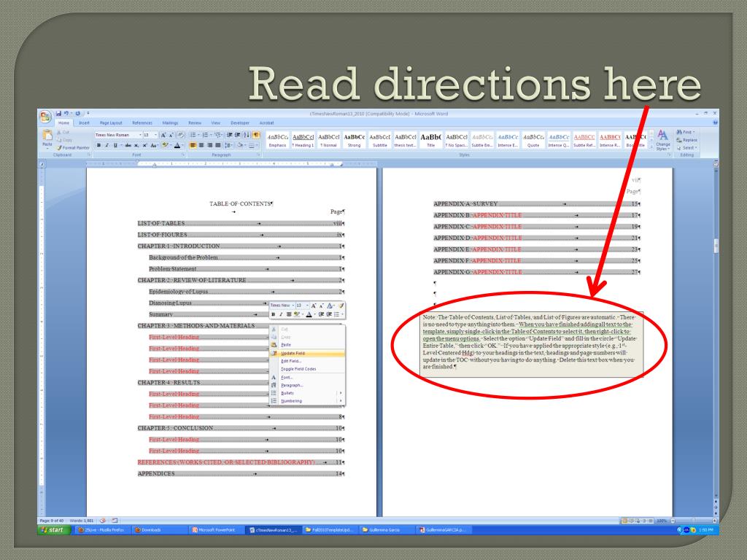Open the Mailings ribbon tab
Screen dimensions: 747x560
[x=170, y=122]
